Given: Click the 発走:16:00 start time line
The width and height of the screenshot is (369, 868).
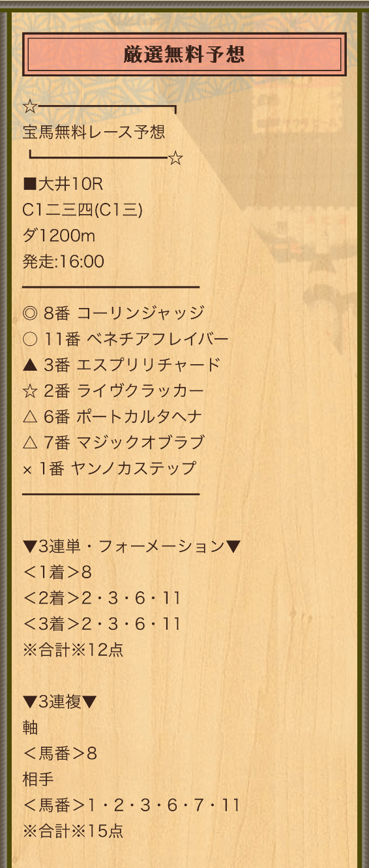Looking at the screenshot, I should 63,262.
